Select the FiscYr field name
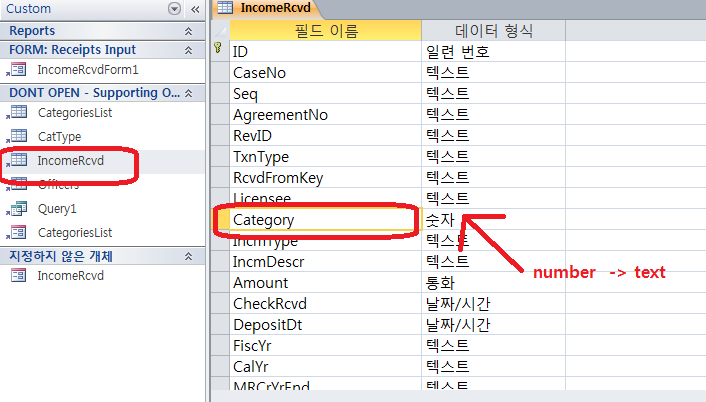 click(326, 346)
